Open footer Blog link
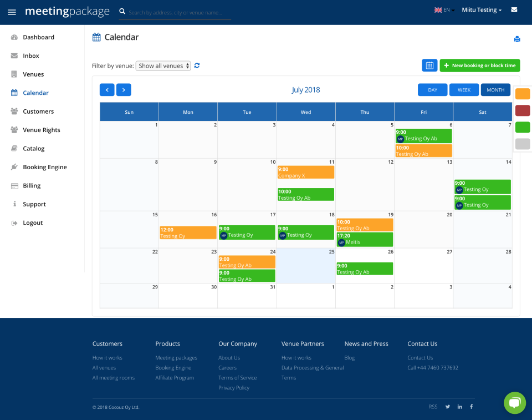Image resolution: width=532 pixels, height=420 pixels. (x=350, y=357)
